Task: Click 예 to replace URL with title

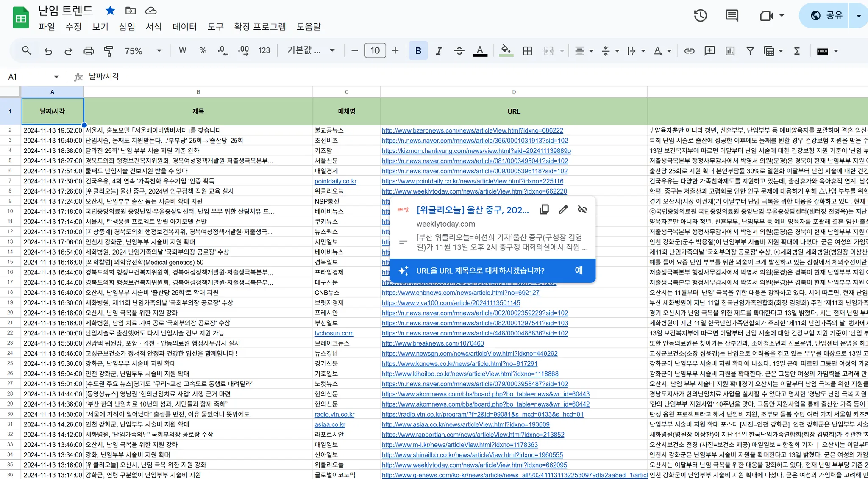Action: coord(579,270)
